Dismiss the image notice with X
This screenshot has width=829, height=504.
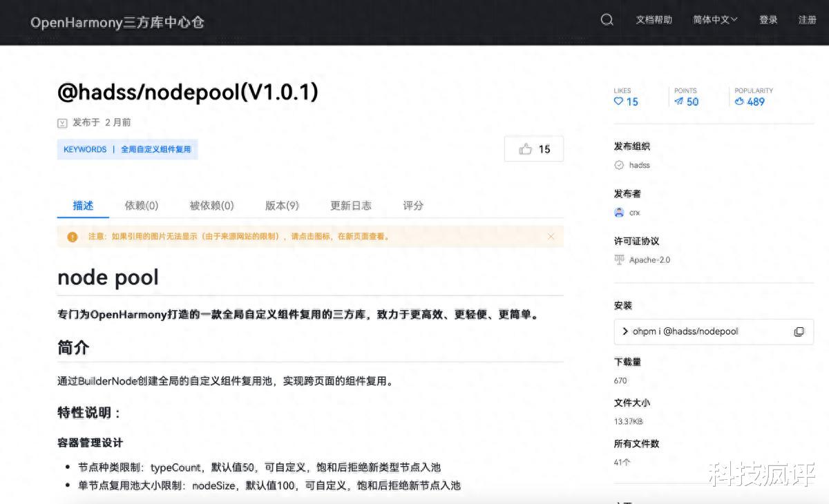551,236
